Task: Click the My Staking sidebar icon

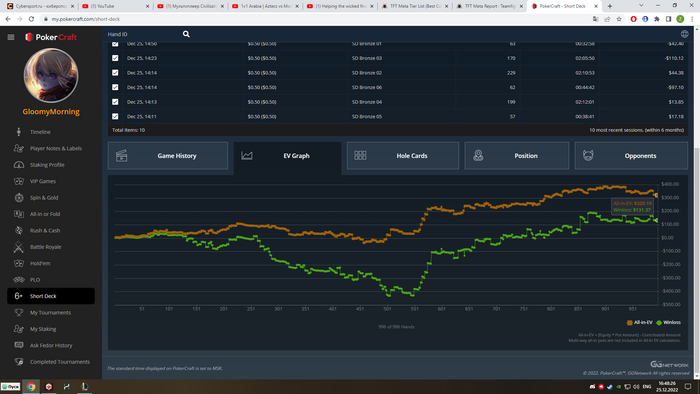Action: point(19,329)
